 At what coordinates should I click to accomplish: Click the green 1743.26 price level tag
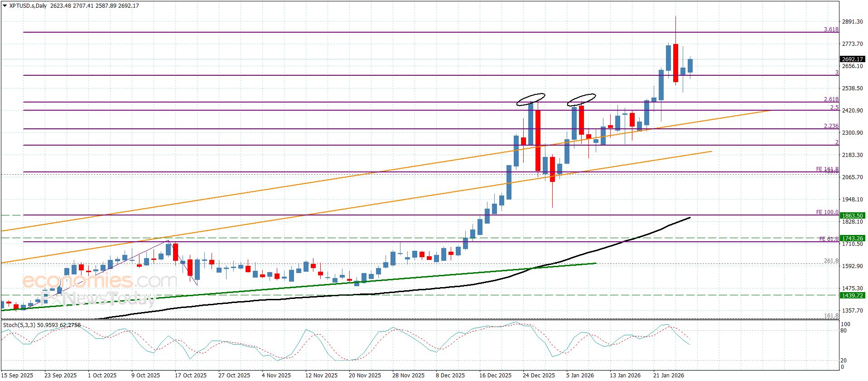(x=852, y=238)
